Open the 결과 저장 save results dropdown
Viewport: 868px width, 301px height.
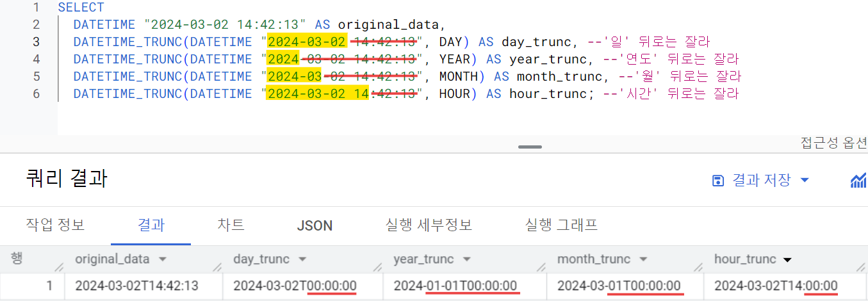(x=761, y=181)
